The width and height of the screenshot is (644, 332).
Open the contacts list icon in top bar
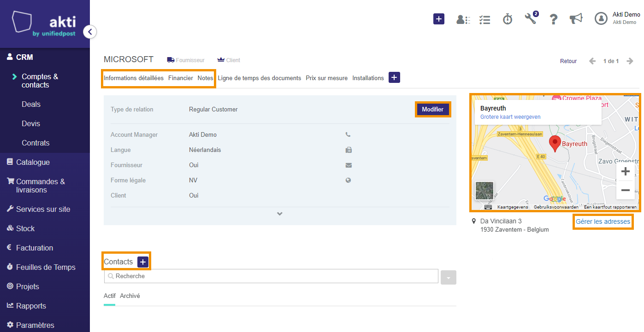point(463,19)
